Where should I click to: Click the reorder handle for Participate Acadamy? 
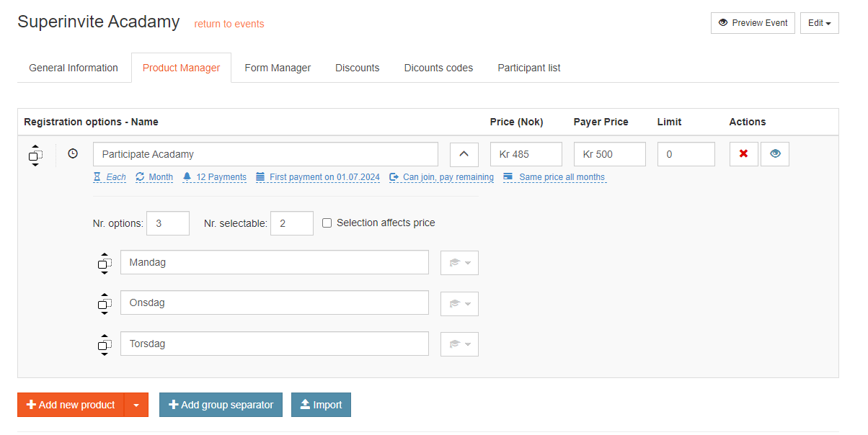(x=35, y=155)
